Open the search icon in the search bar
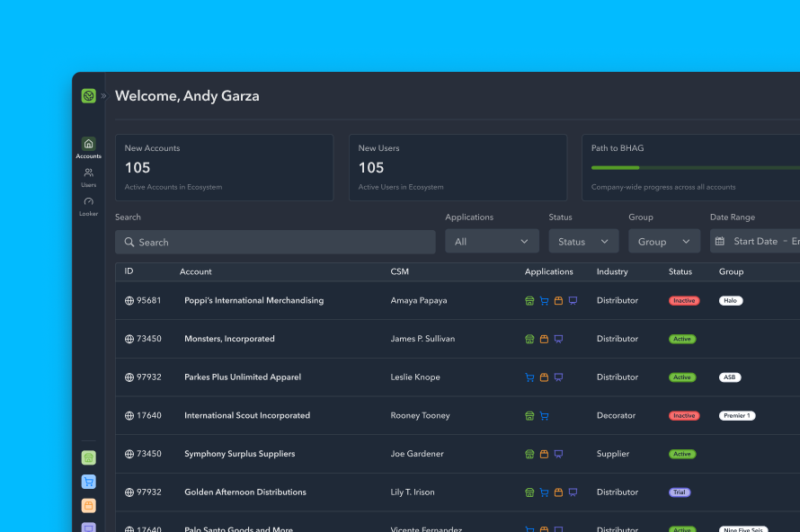Viewport: 800px width, 532px height. 129,241
